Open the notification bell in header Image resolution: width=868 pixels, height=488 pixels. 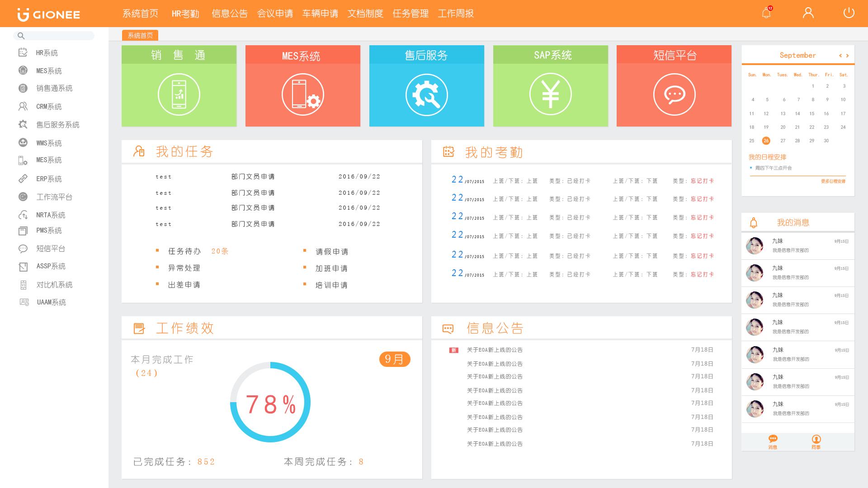[x=766, y=13]
